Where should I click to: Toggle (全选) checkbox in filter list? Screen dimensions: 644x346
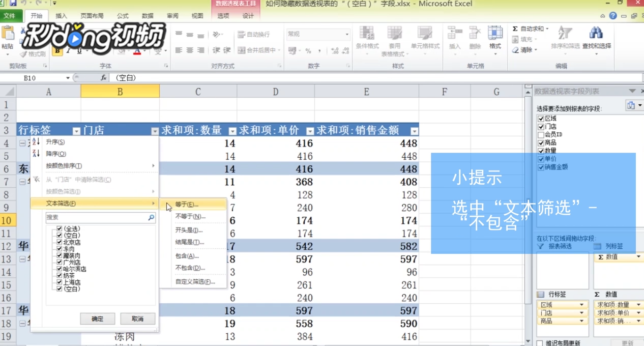point(60,229)
